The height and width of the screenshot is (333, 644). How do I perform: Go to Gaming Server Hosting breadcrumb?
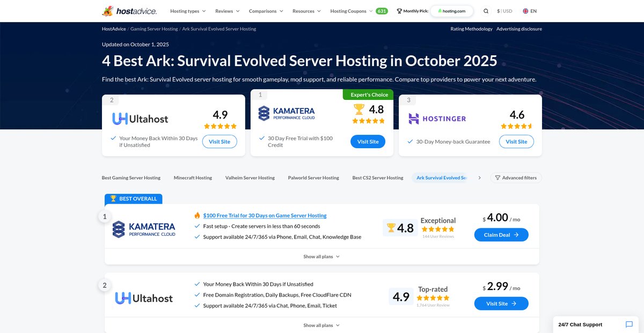coord(153,29)
